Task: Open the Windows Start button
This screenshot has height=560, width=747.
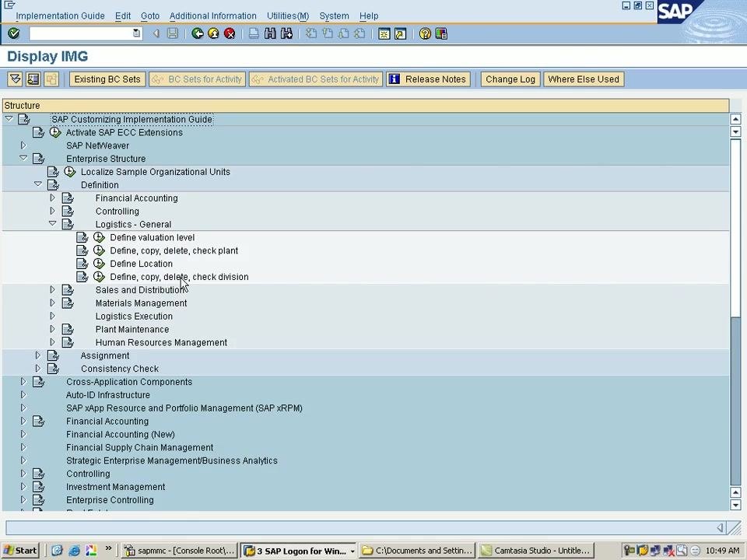Action: point(20,551)
